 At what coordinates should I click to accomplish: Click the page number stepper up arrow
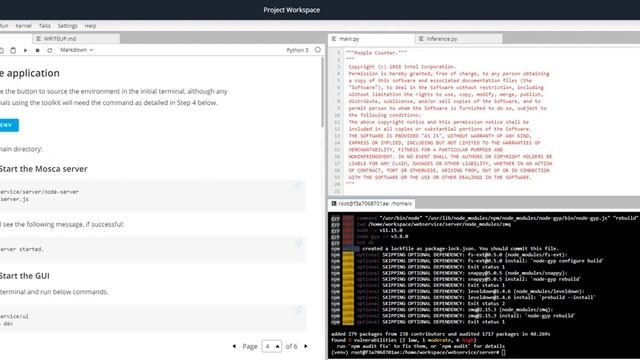[278, 346]
